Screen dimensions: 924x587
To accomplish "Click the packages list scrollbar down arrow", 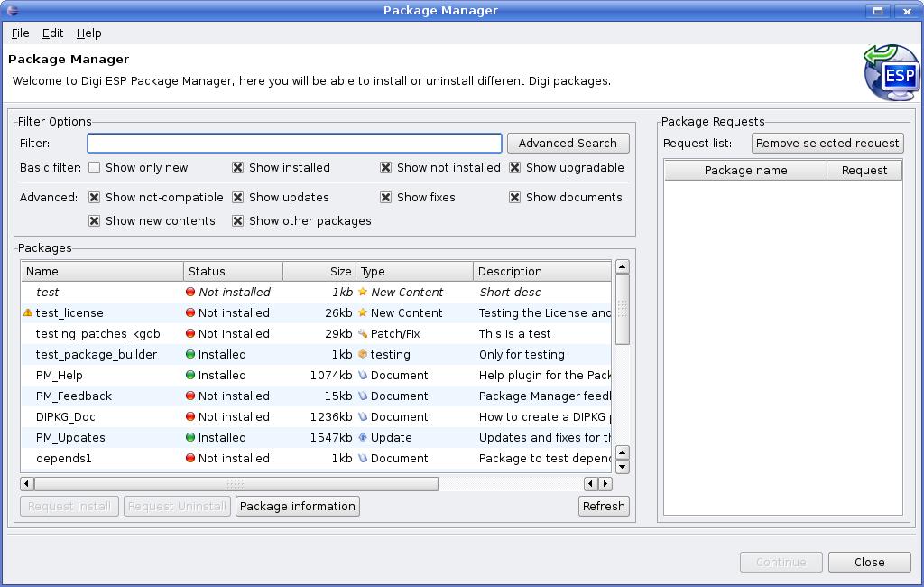I will click(x=622, y=467).
